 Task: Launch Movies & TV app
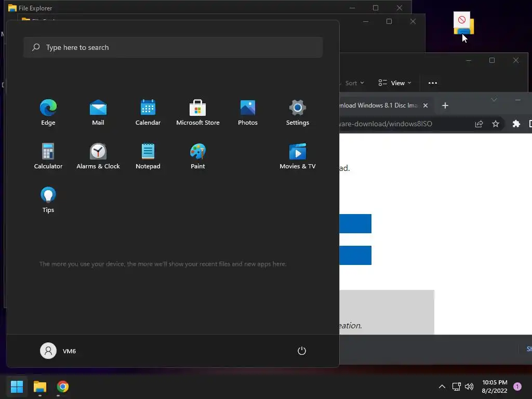[298, 156]
